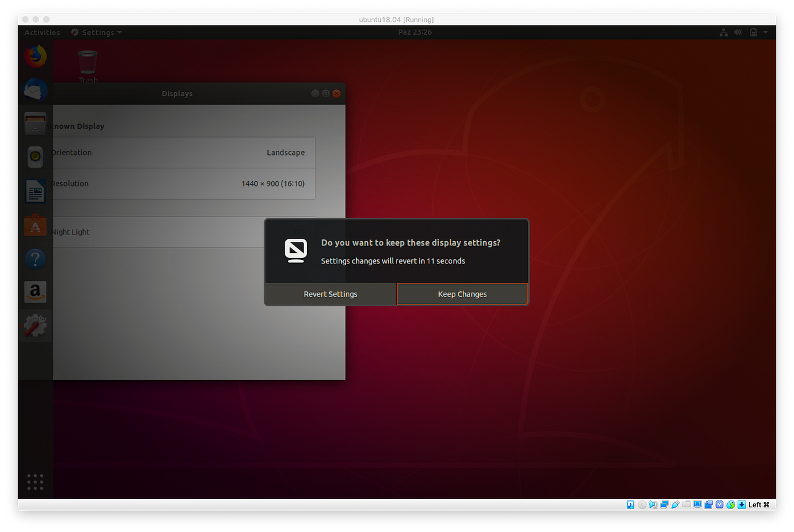
Task: Click the Settings wrench-gear icon in the dock
Action: point(35,326)
